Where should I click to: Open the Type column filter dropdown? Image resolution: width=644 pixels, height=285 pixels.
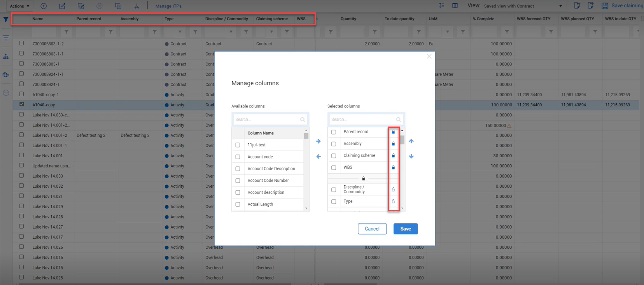180,32
